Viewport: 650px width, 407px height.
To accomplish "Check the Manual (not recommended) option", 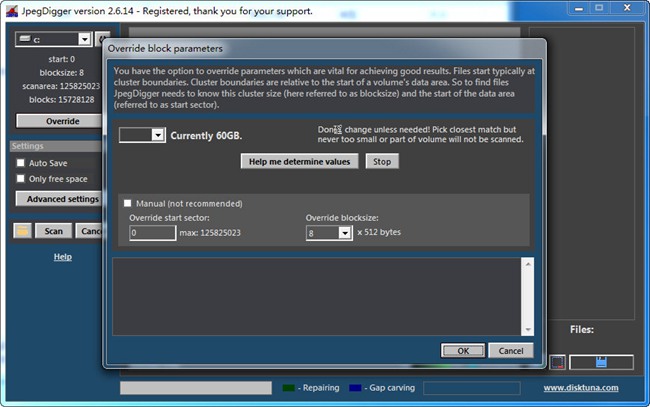I will tap(127, 203).
